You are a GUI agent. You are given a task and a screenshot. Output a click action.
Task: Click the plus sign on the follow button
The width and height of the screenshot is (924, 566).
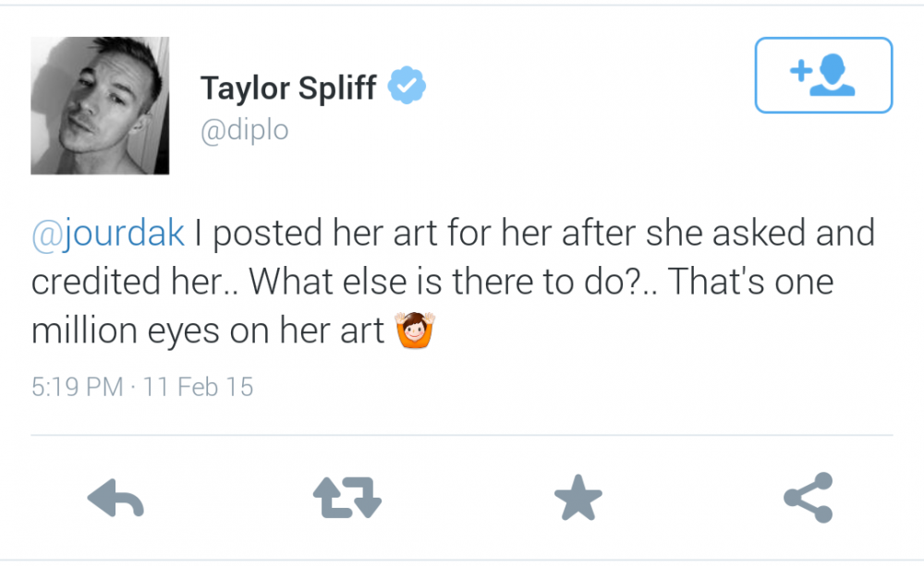[x=801, y=71]
